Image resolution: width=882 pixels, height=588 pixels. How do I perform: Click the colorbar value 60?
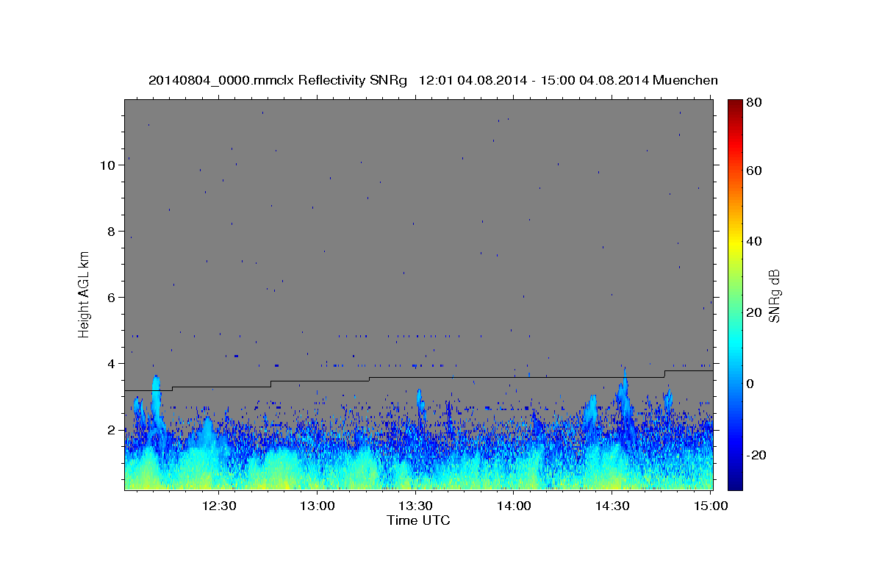click(x=755, y=171)
